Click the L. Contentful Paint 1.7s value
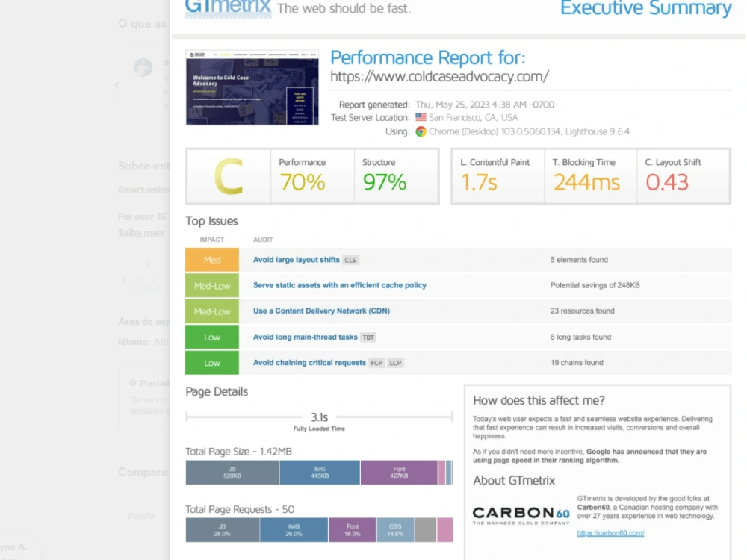The height and width of the screenshot is (560, 747). tap(479, 182)
